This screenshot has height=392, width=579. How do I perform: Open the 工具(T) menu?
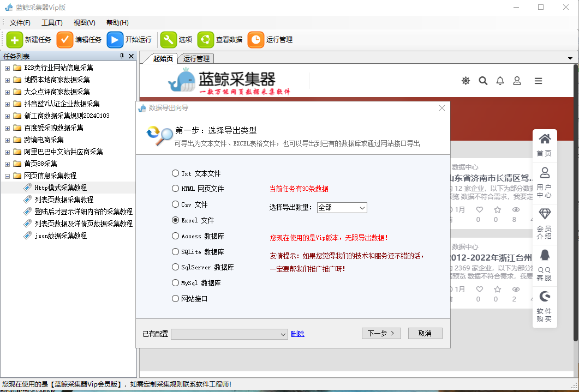52,23
